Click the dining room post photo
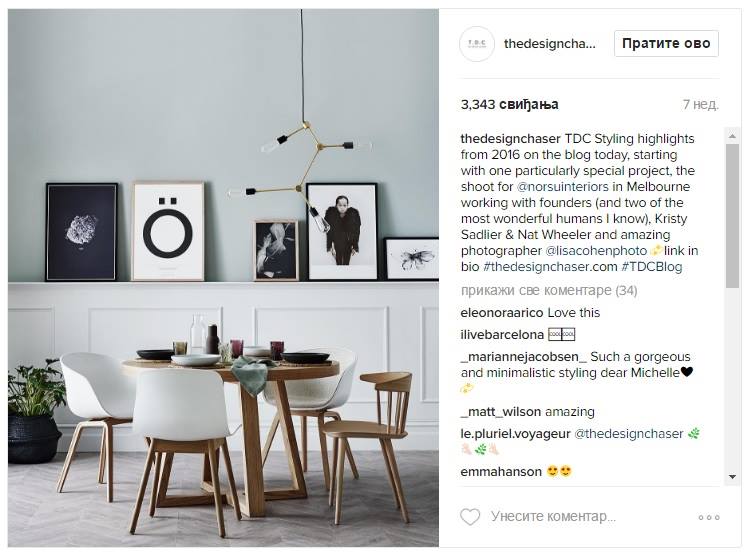This screenshot has width=753, height=555. pos(223,278)
